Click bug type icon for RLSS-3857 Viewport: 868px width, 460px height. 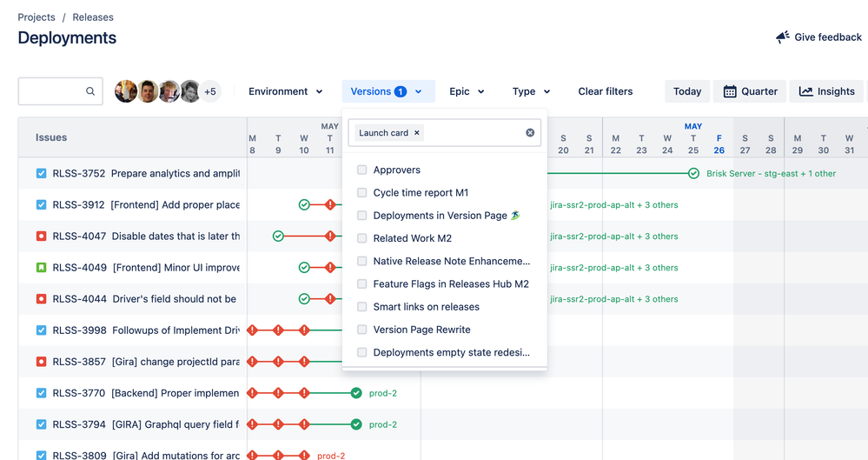[x=41, y=362]
